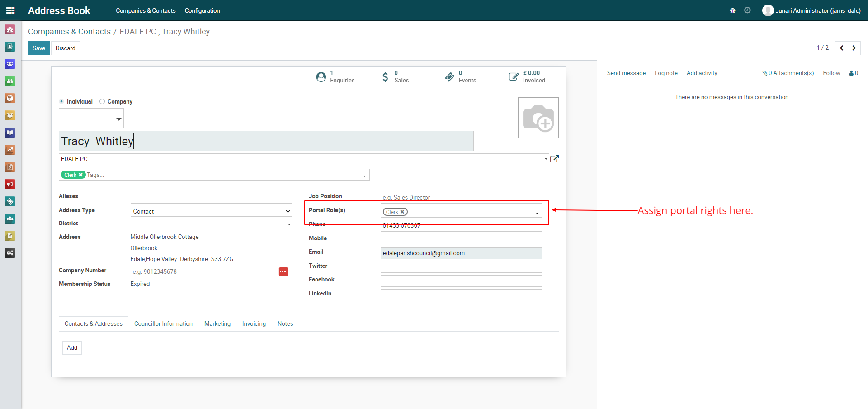Remove Clerk from Portal Role(s)
This screenshot has height=409, width=868.
click(x=402, y=212)
